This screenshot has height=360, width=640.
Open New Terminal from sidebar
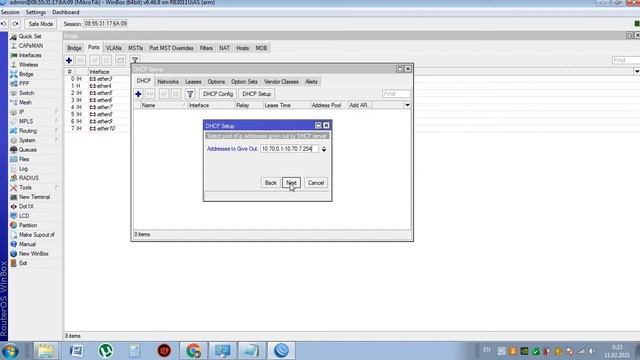click(x=34, y=197)
